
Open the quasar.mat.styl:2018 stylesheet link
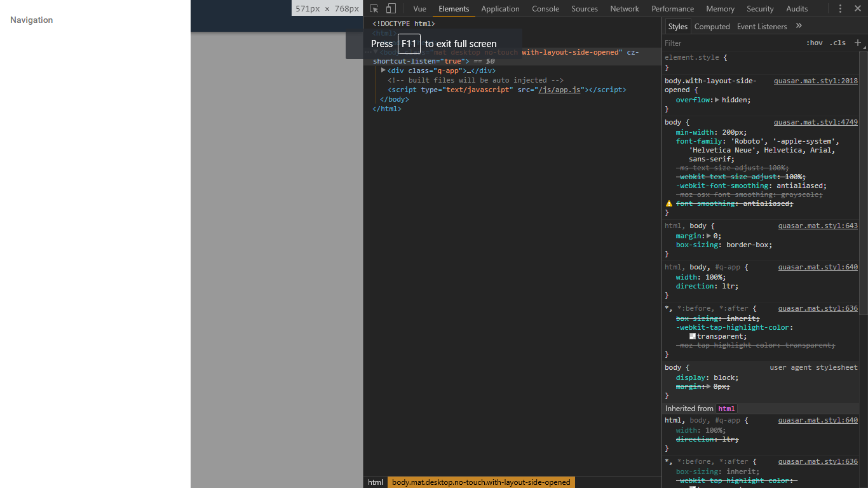(x=815, y=81)
